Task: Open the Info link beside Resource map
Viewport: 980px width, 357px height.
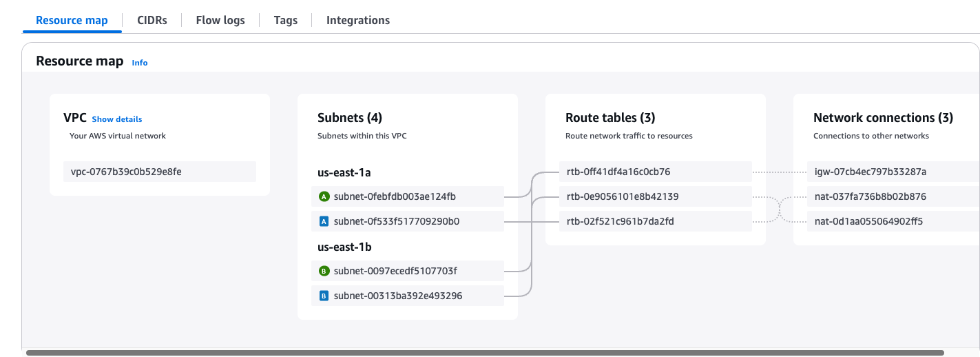Action: [140, 63]
